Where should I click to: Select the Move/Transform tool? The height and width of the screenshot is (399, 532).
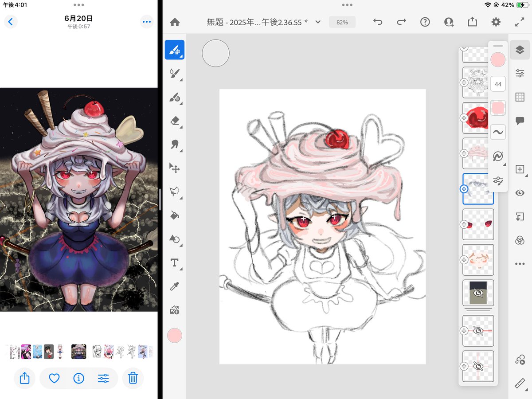coord(175,168)
